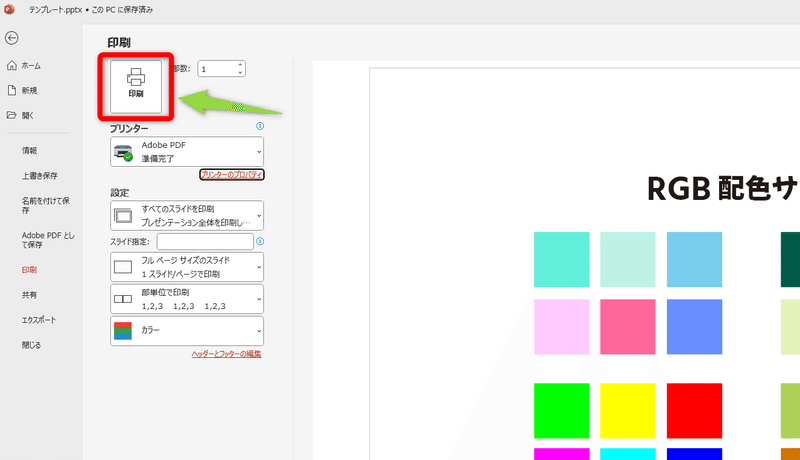Click the all-slides icon in settings
Screen dimensions: 800x460
[123, 216]
